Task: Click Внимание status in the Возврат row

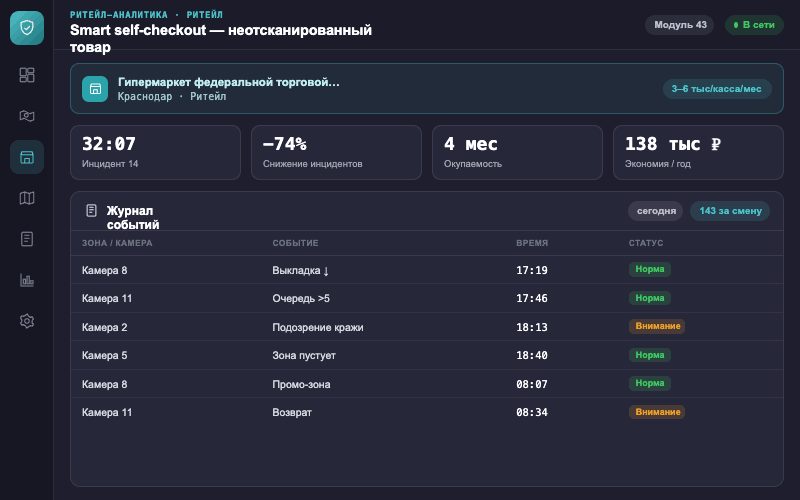Action: [x=657, y=412]
